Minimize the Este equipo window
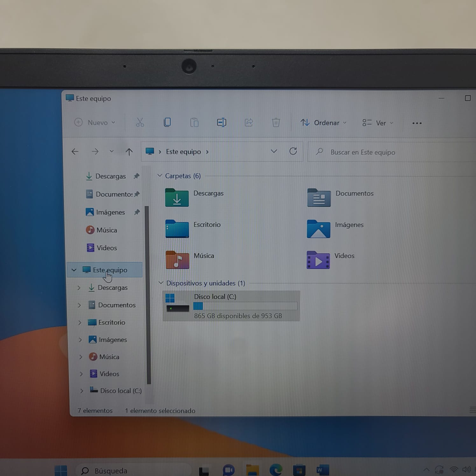476x476 pixels. click(441, 98)
